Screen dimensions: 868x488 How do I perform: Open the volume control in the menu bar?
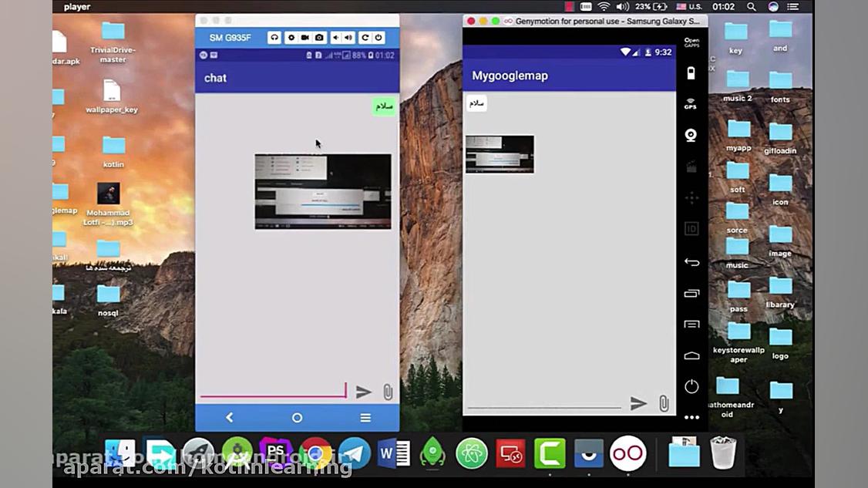tap(622, 7)
